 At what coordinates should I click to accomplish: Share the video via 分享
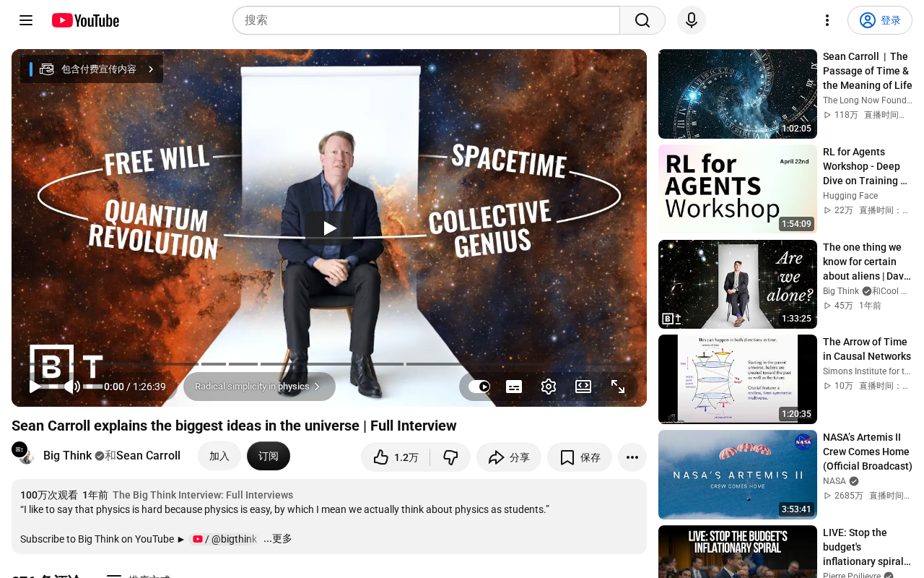click(x=509, y=457)
